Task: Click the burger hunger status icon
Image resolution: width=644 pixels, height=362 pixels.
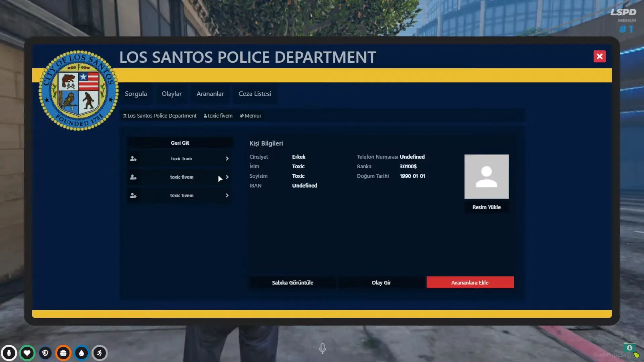Action: tap(63, 353)
